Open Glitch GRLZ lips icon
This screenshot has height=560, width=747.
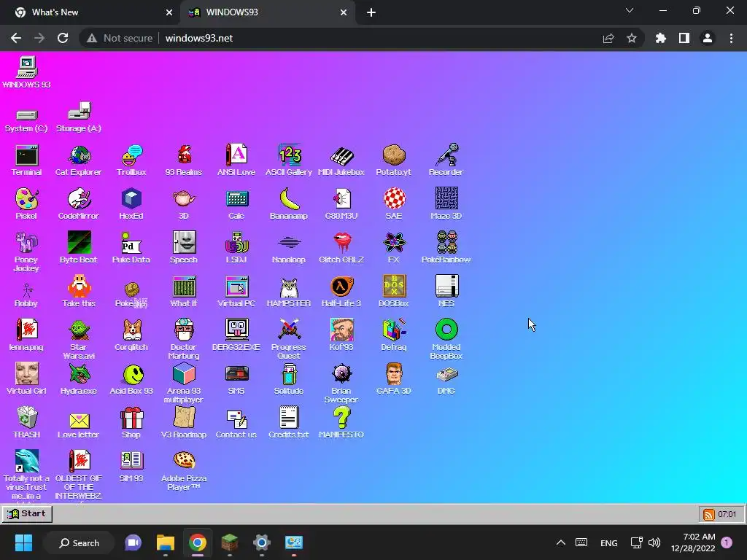point(341,248)
